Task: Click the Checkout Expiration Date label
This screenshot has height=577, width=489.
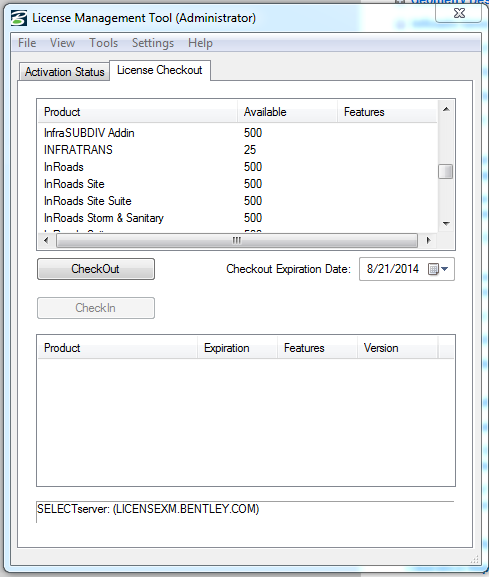Action: (x=288, y=269)
